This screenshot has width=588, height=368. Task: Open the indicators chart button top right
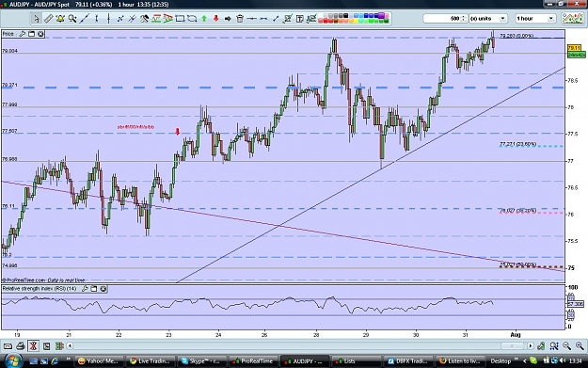572,18
